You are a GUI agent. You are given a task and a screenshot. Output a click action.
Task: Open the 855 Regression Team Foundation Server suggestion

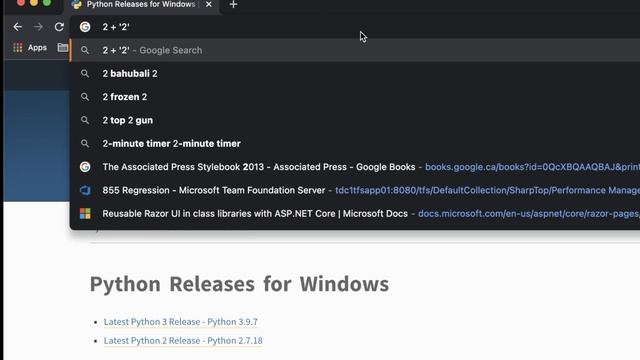[x=355, y=190]
